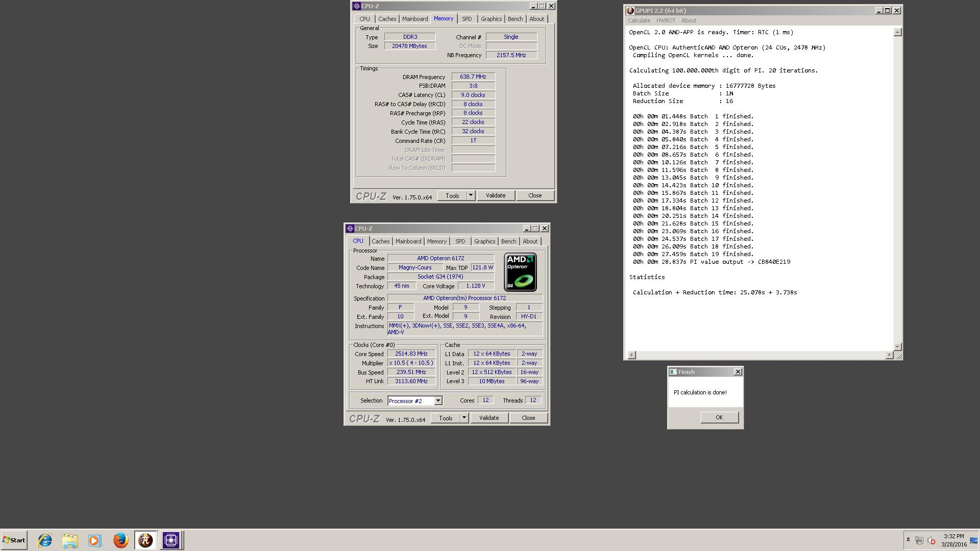Click the DRAM Frequency 638.7 MHz field

click(x=473, y=77)
